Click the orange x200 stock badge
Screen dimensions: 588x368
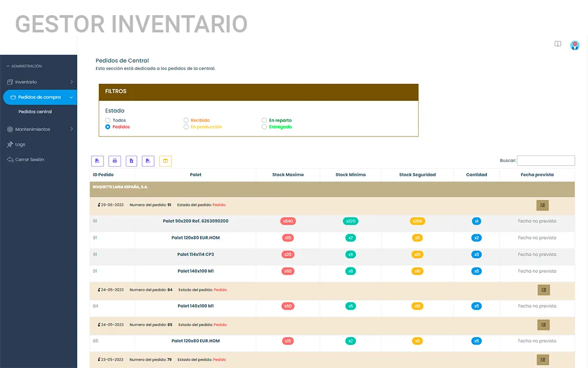click(418, 221)
